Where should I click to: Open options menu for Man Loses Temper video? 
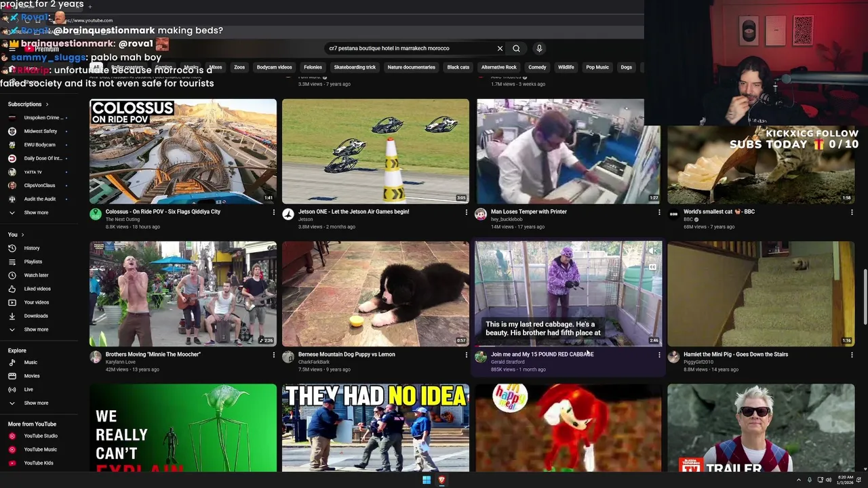click(x=658, y=212)
